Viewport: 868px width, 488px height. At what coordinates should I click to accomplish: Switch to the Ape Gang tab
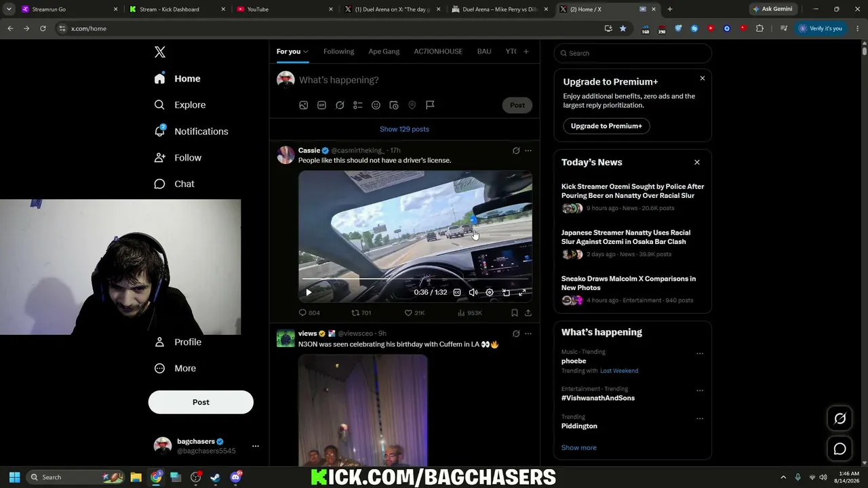coord(384,52)
